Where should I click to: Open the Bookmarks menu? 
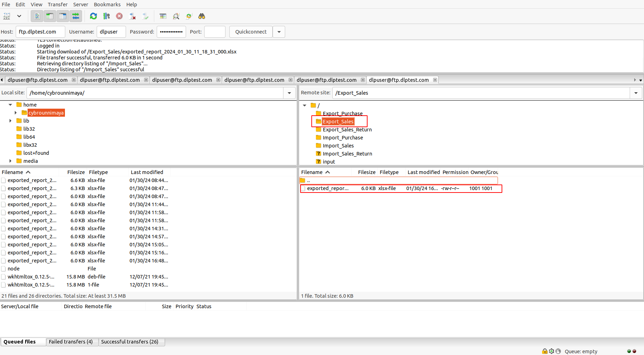click(107, 5)
